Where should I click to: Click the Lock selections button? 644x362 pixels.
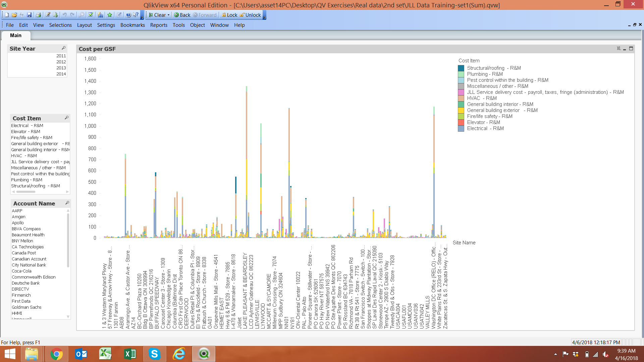229,15
